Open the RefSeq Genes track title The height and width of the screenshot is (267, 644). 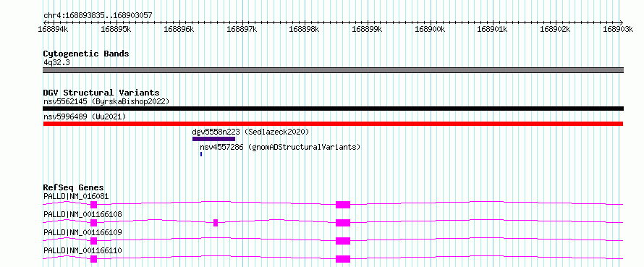tap(74, 187)
